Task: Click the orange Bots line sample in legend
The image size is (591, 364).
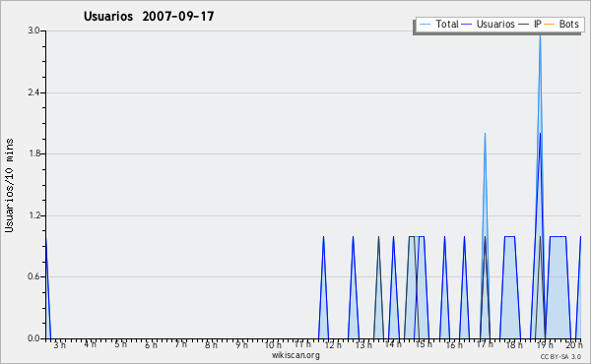Action: (550, 24)
